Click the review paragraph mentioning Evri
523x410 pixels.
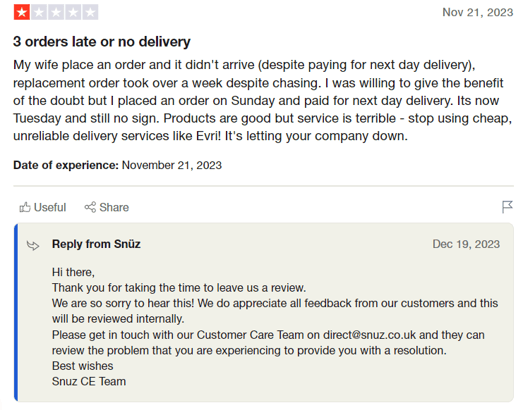click(x=263, y=100)
